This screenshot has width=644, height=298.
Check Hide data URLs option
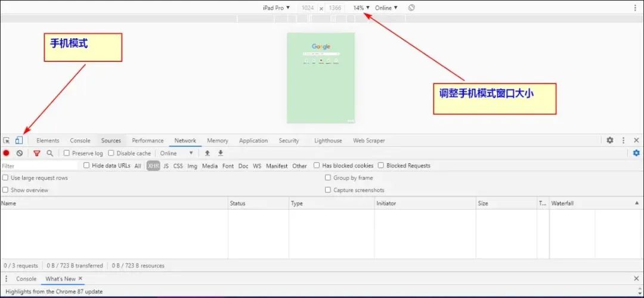click(86, 166)
